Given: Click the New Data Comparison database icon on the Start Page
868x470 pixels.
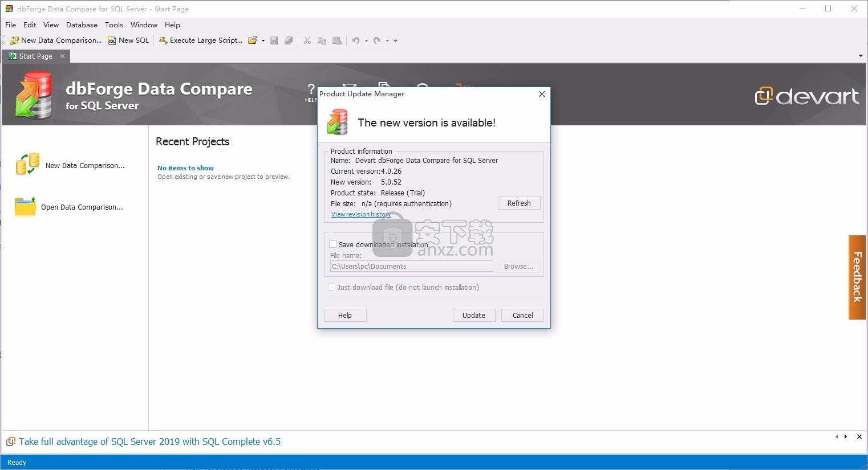Looking at the screenshot, I should (x=28, y=164).
